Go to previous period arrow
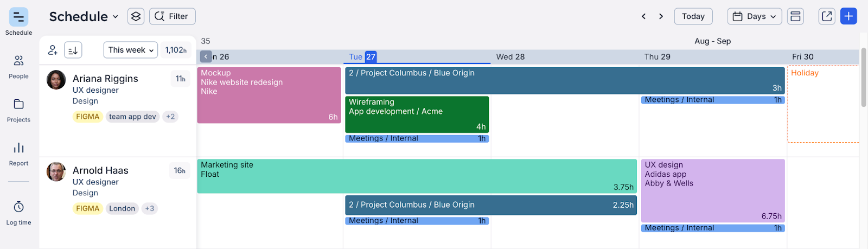 click(x=644, y=16)
